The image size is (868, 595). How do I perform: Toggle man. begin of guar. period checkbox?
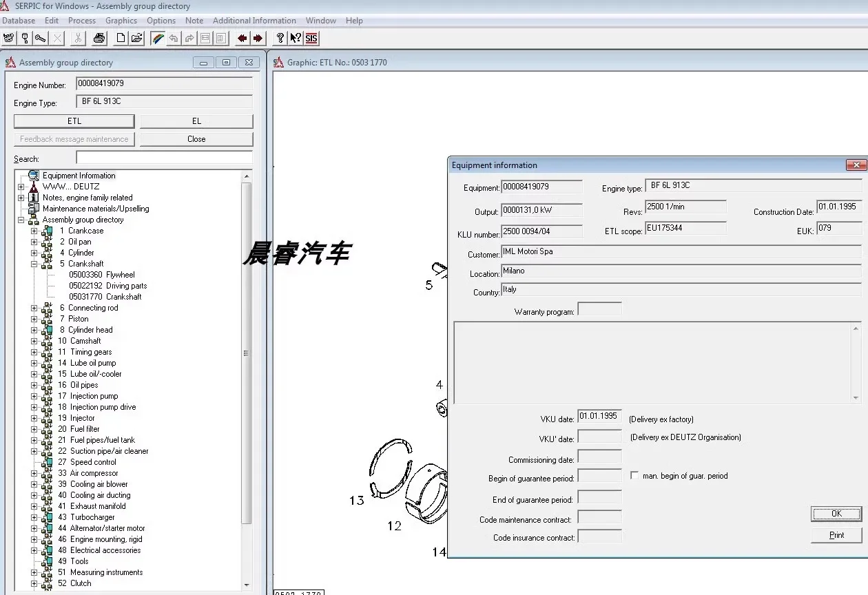pyautogui.click(x=634, y=475)
